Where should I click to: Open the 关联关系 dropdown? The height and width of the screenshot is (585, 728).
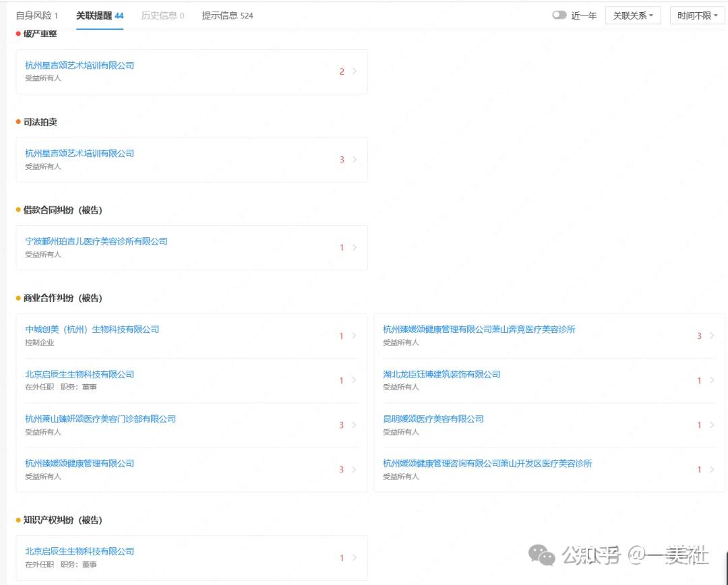(632, 15)
